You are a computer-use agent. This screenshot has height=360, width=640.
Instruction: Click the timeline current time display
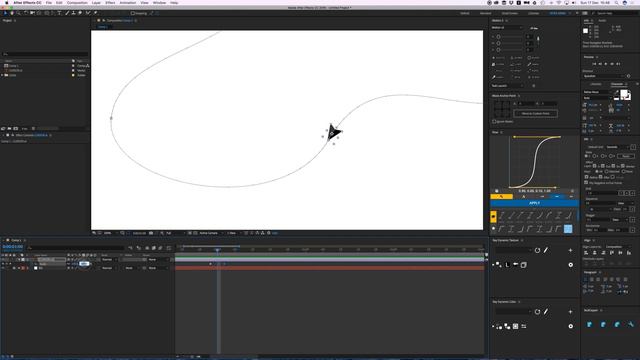13,247
